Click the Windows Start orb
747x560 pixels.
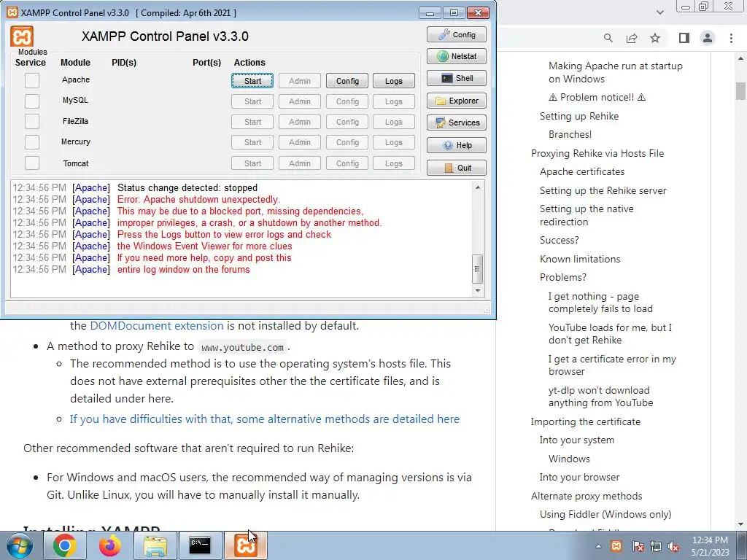pyautogui.click(x=19, y=545)
